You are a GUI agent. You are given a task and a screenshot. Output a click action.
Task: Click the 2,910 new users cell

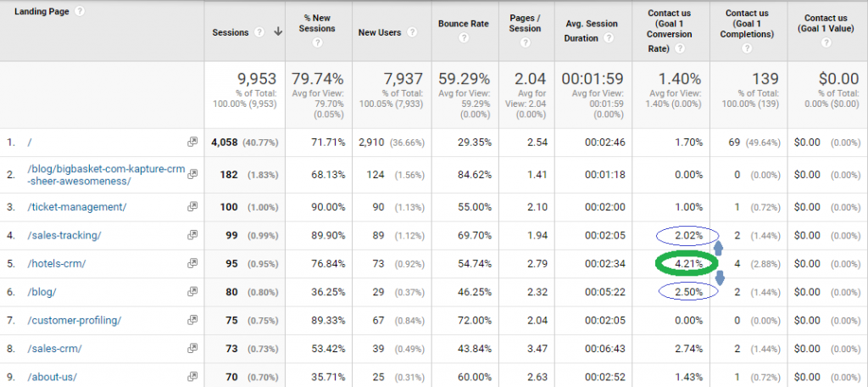(372, 143)
